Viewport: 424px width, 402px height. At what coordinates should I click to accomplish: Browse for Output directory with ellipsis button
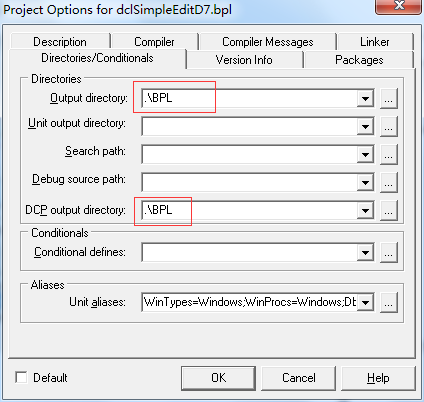click(x=389, y=99)
